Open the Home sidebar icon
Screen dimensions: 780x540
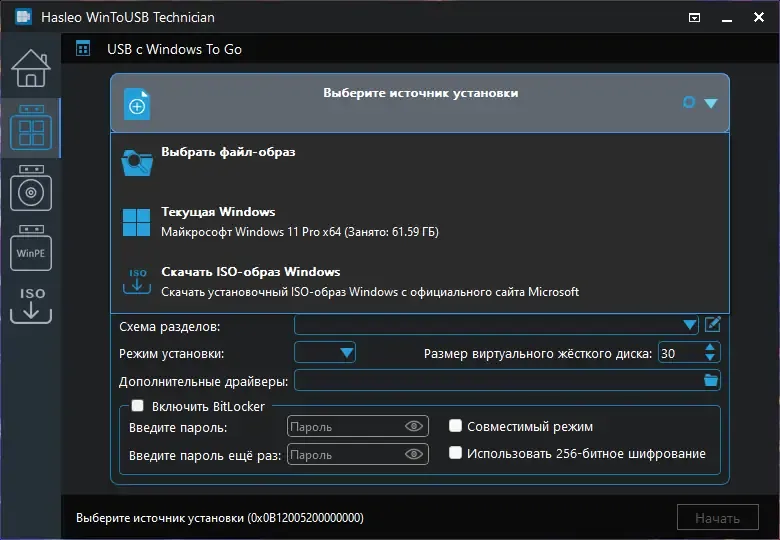[x=30, y=69]
